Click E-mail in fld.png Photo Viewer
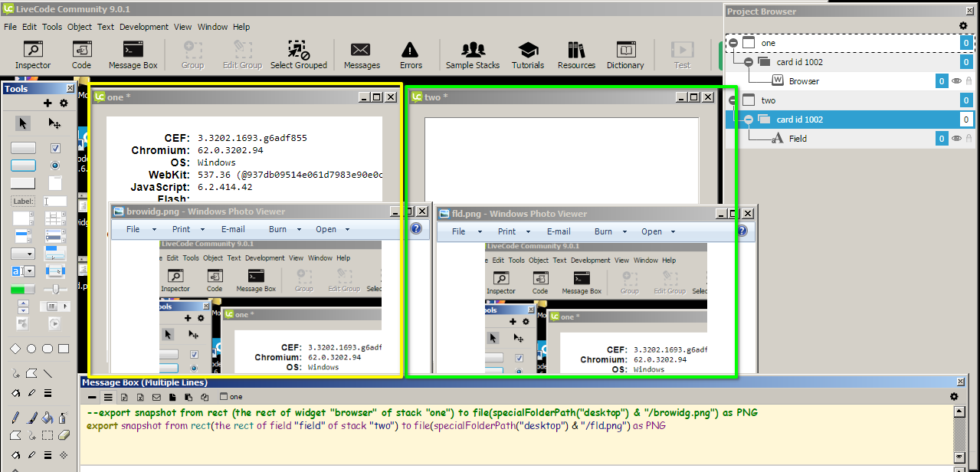 pos(559,231)
